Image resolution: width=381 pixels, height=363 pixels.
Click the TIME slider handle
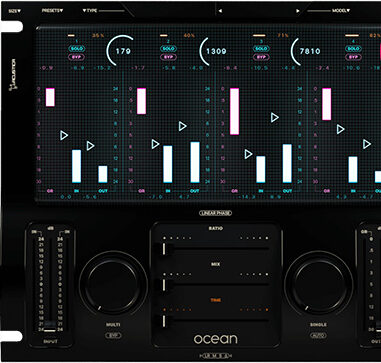click(164, 320)
